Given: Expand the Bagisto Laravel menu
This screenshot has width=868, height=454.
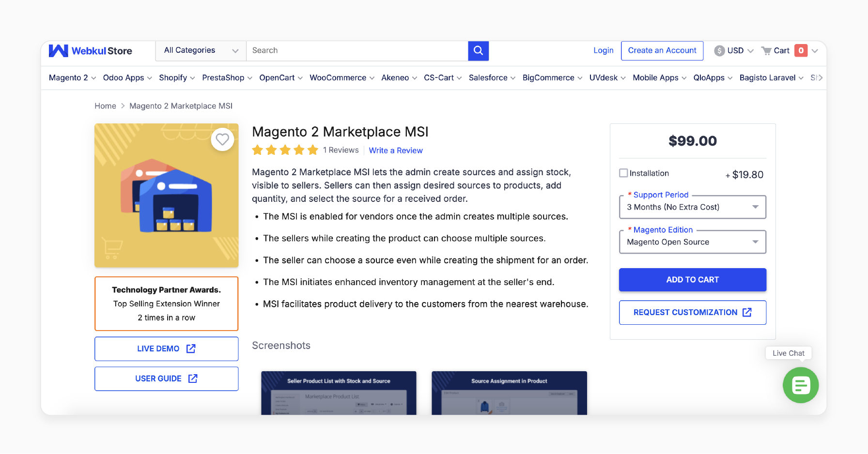Looking at the screenshot, I should click(772, 78).
